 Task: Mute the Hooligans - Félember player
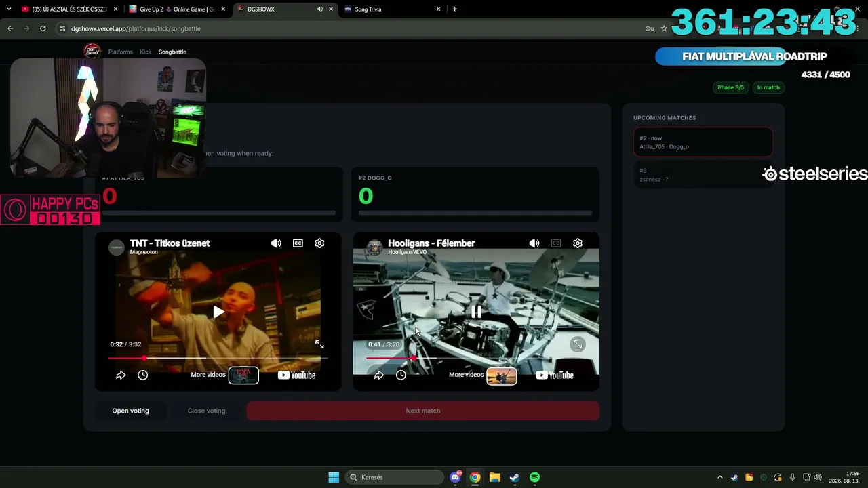coord(534,243)
